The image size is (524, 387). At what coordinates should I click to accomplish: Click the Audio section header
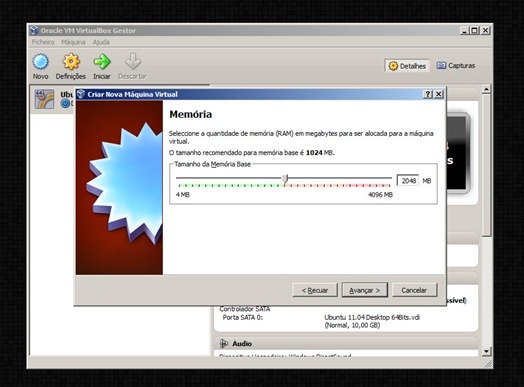pyautogui.click(x=346, y=343)
